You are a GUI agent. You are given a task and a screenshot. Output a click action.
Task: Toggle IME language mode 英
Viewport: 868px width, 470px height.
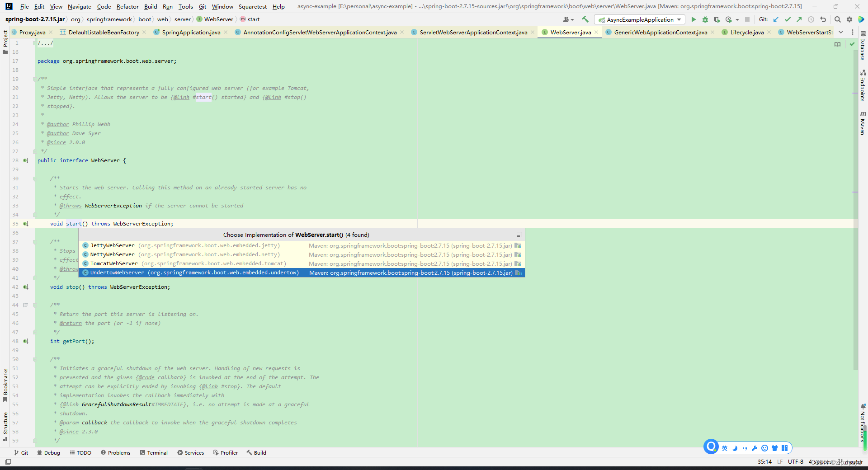pyautogui.click(x=725, y=448)
